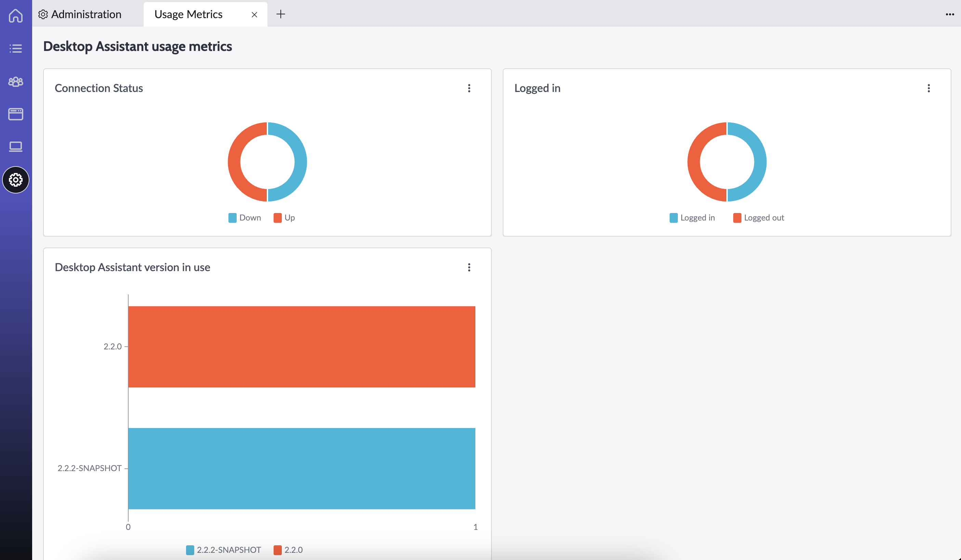Click the Logged in card title
The height and width of the screenshot is (560, 961).
pos(537,88)
